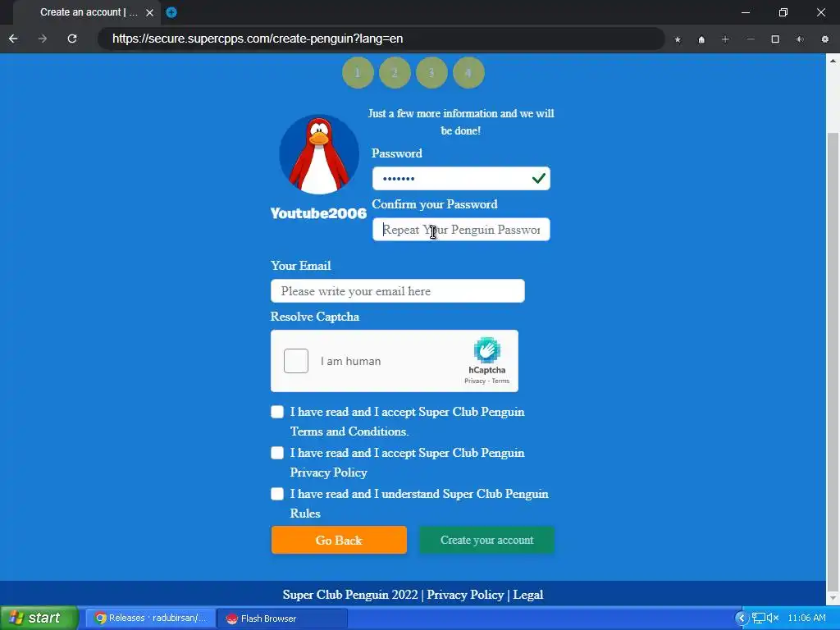Expand hidden tray icons with the arrow

(x=742, y=619)
